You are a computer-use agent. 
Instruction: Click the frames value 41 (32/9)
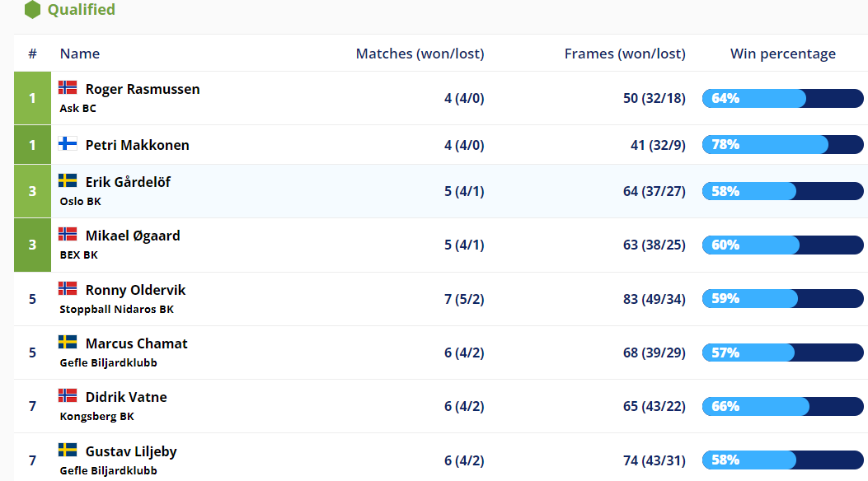tap(658, 145)
